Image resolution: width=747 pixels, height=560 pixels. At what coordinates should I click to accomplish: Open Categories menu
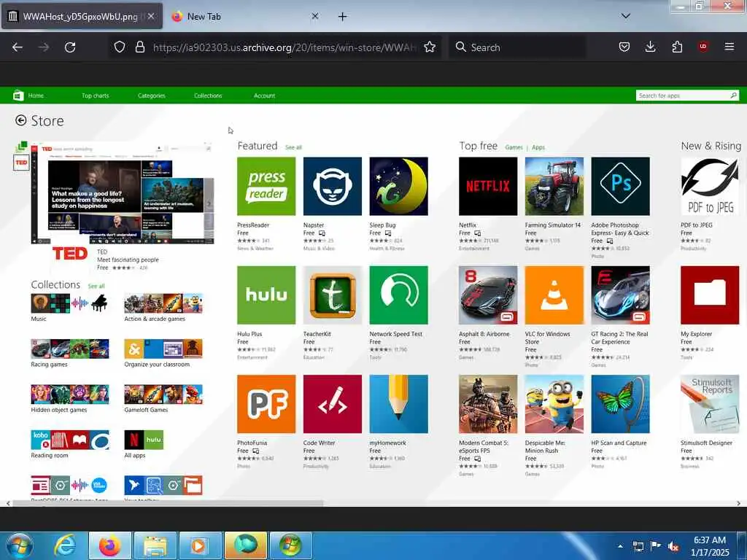(x=152, y=96)
